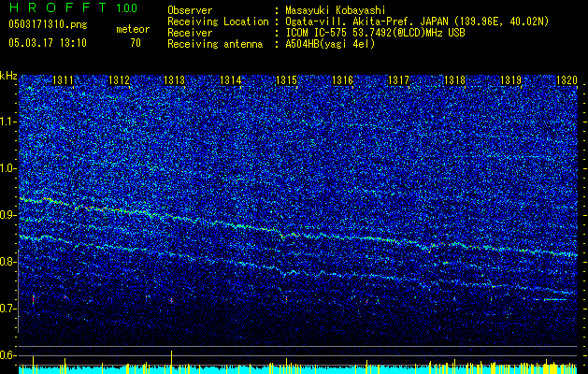Click time marker 1317 on spectrogram
This screenshot has height=374, width=588.
click(398, 80)
